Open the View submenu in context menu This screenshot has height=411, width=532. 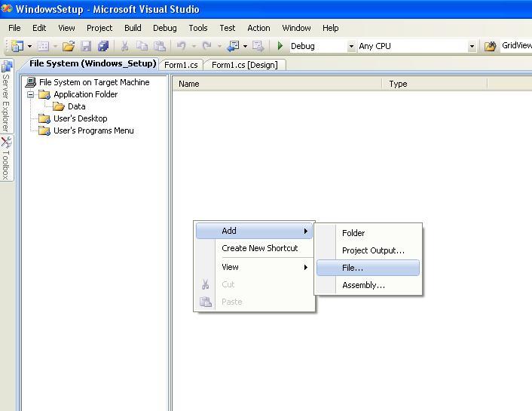point(254,267)
